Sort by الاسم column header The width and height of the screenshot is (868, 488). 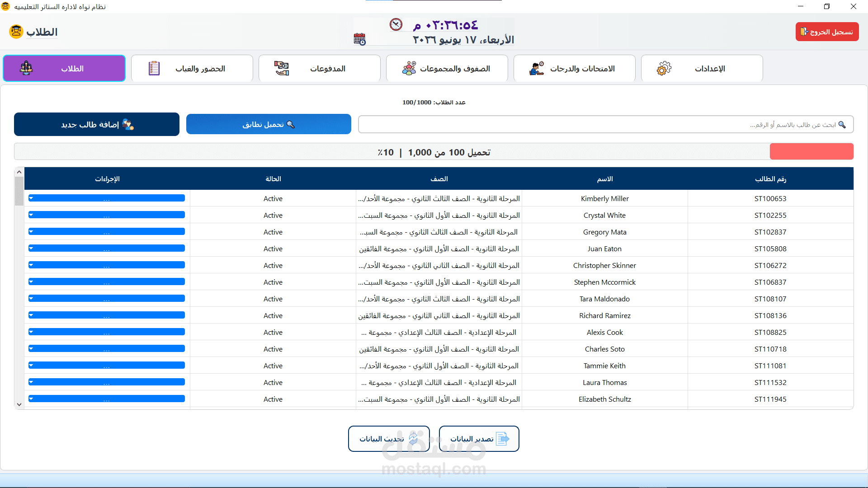point(605,179)
